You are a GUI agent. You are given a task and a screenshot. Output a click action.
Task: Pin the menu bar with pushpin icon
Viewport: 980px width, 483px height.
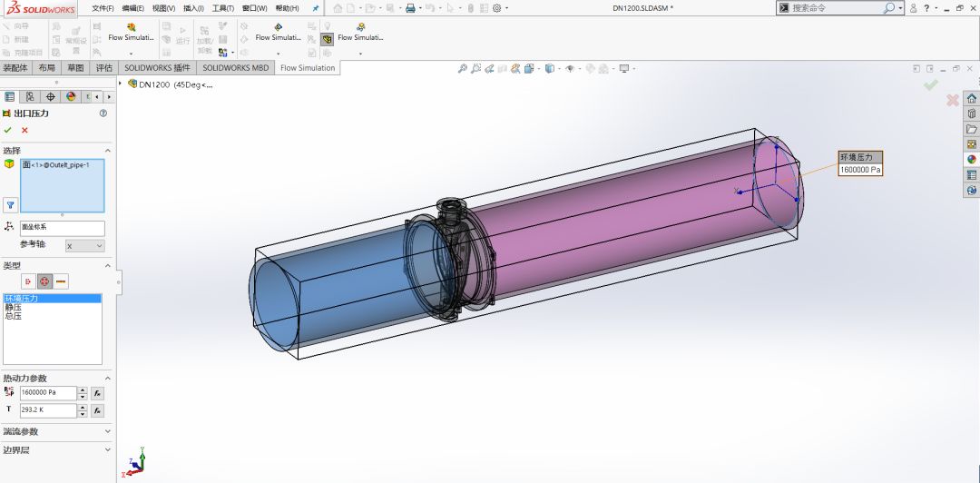tap(316, 8)
